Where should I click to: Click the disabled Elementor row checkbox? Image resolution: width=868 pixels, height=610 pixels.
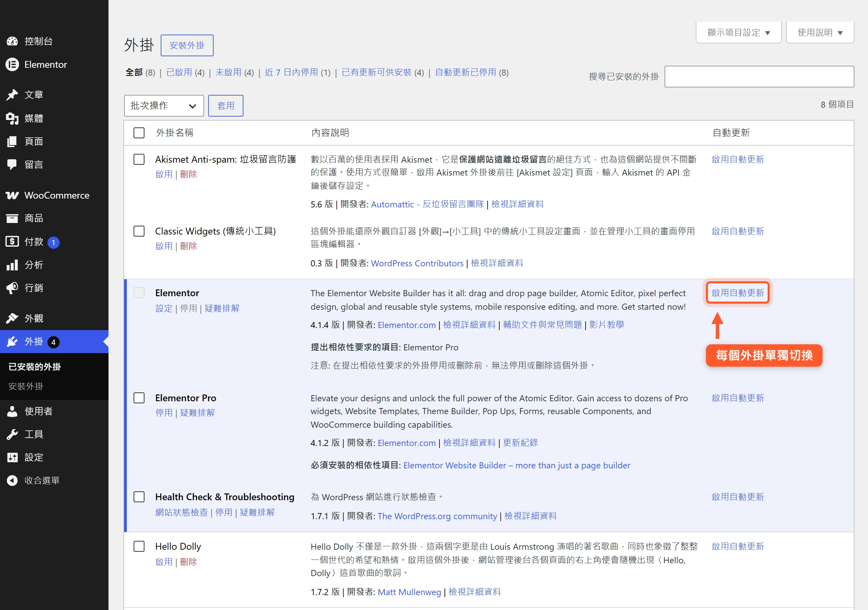(139, 293)
